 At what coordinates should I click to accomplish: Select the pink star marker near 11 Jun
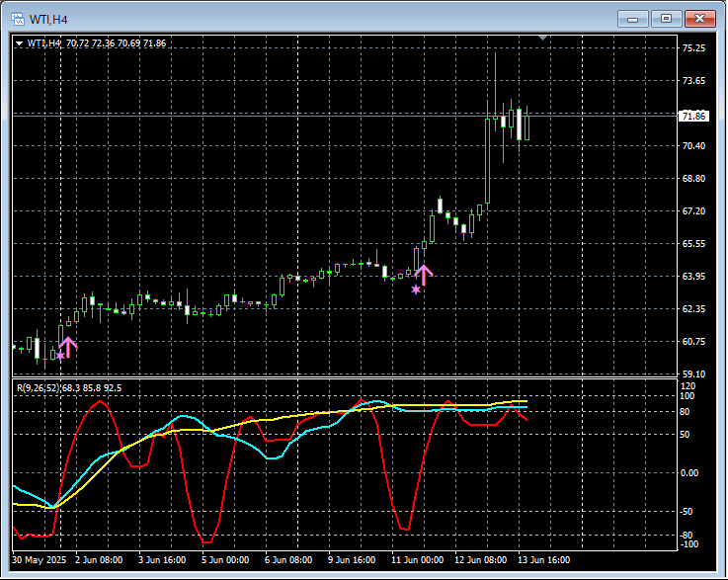click(416, 290)
